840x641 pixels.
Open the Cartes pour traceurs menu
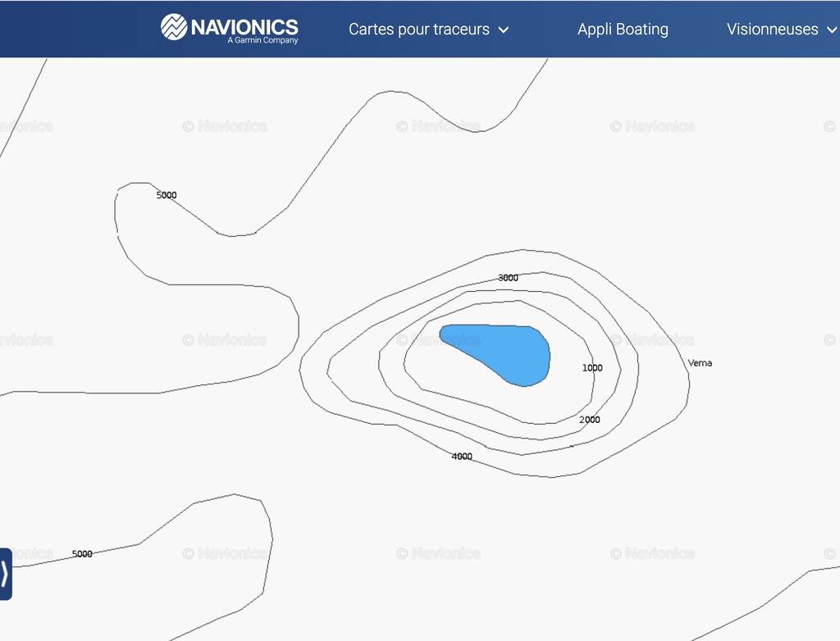click(x=428, y=30)
